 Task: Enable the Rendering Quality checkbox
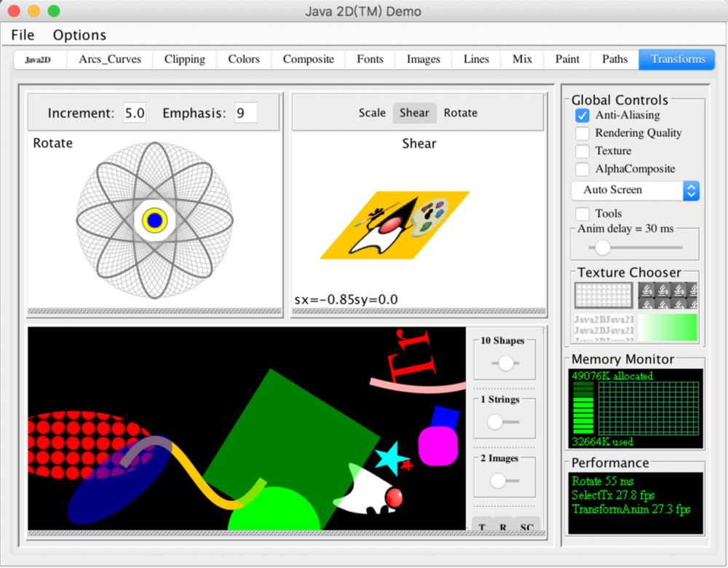point(582,133)
